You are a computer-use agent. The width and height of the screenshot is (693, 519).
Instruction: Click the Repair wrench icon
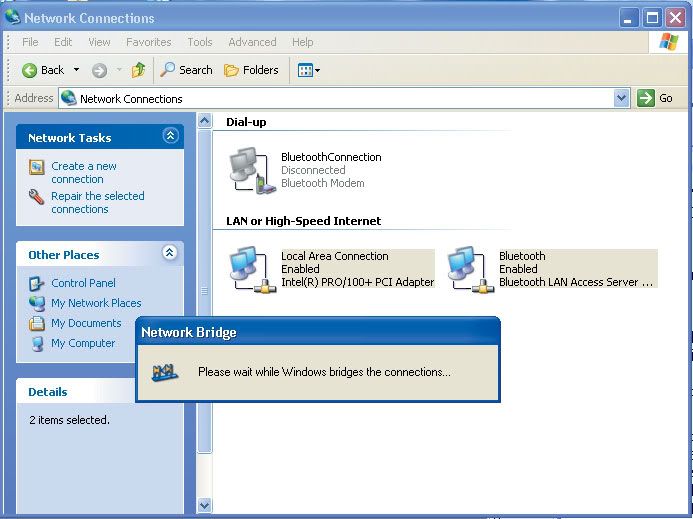click(x=37, y=197)
